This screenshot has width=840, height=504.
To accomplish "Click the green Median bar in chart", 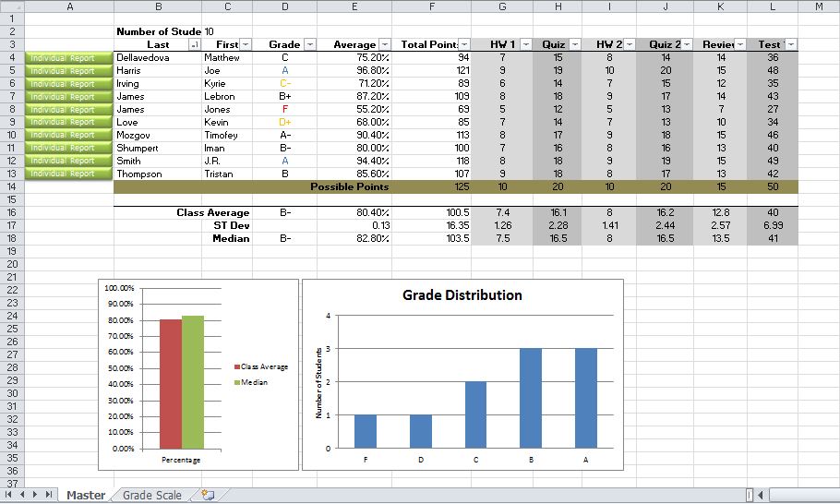I will coord(192,382).
